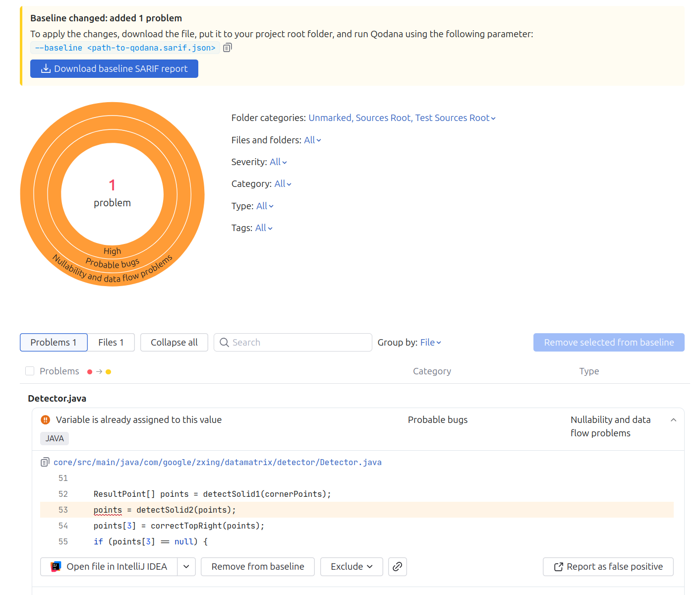Open the Group by File dropdown
700x595 pixels.
click(x=430, y=343)
